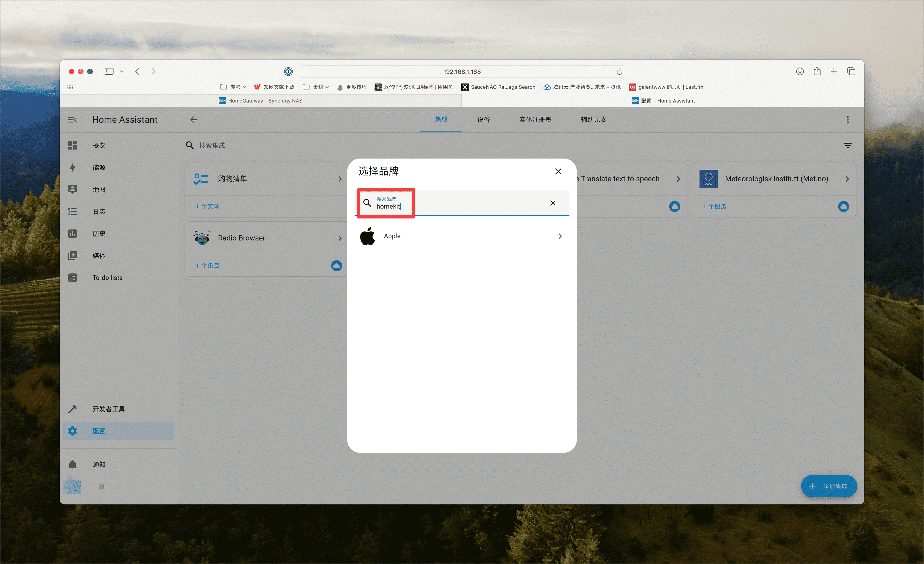Expand the Radio Browser integration
This screenshot has height=564, width=924.
(x=340, y=238)
